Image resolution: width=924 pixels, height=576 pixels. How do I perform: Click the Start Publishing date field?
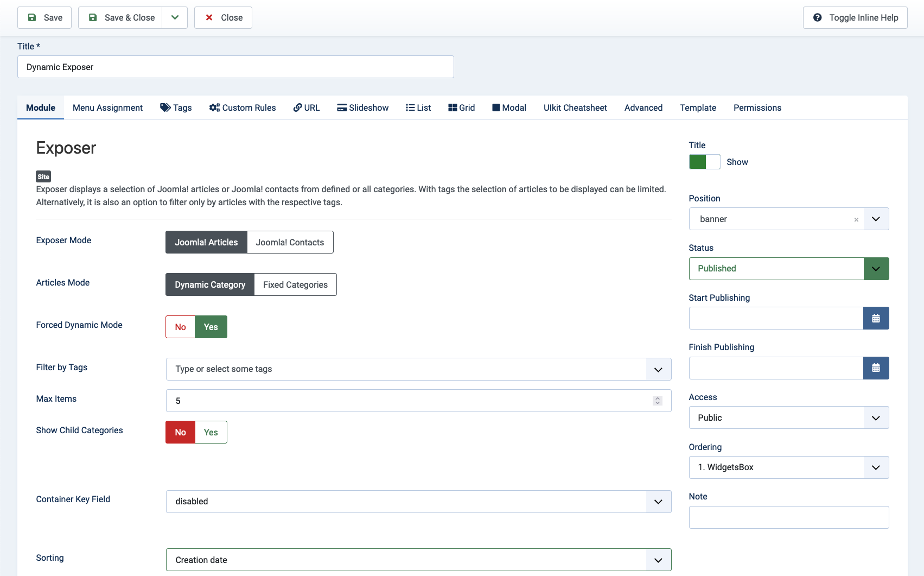click(776, 318)
